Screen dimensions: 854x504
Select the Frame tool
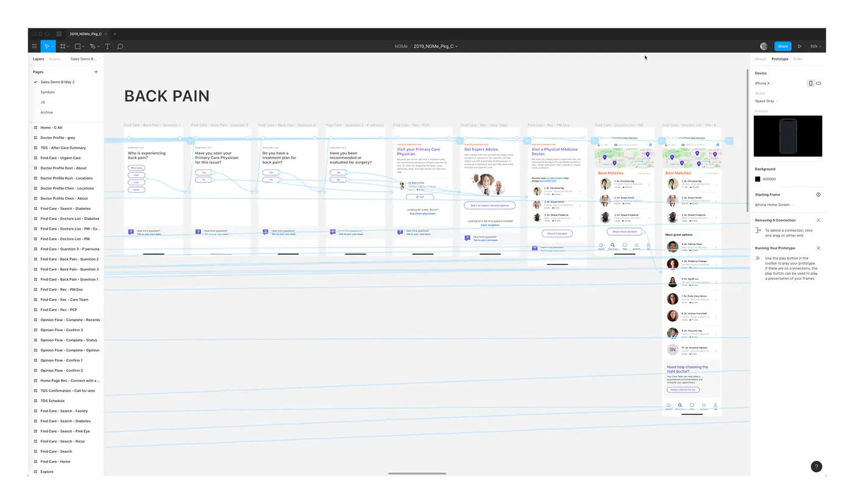point(62,46)
